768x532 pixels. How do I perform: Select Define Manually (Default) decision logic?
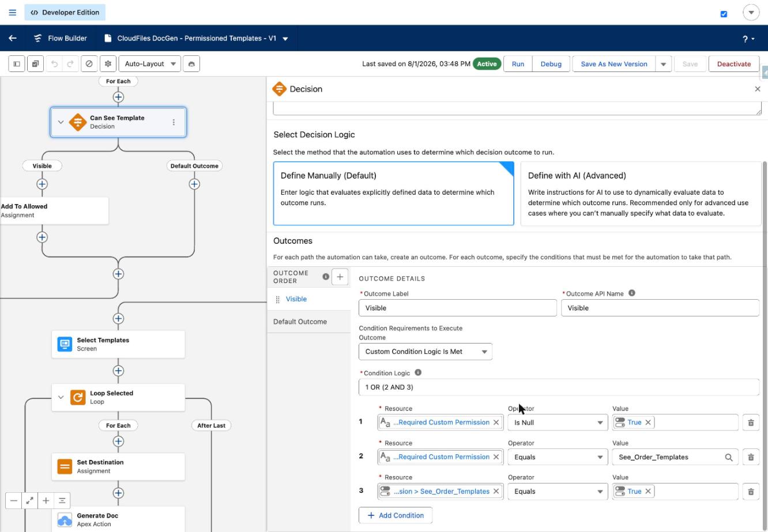[393, 194]
